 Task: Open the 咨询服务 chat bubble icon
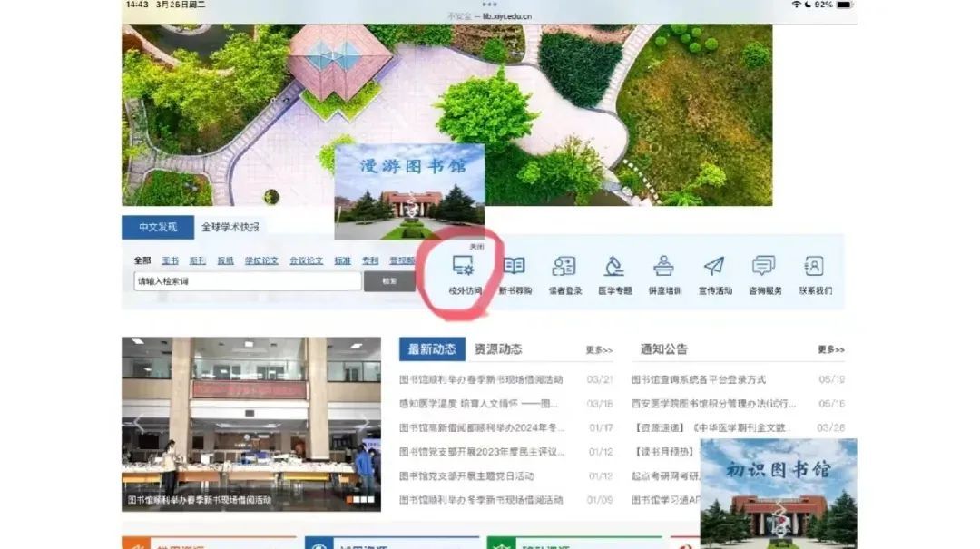(764, 274)
